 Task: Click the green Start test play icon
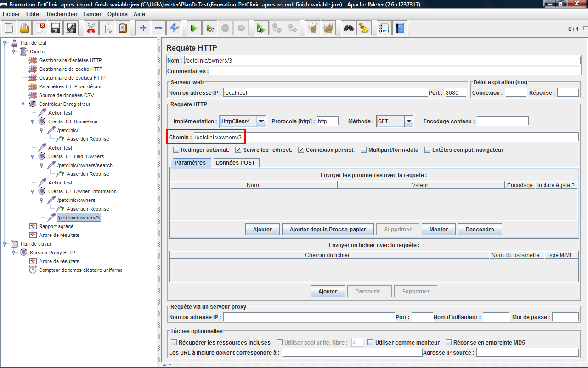click(194, 28)
